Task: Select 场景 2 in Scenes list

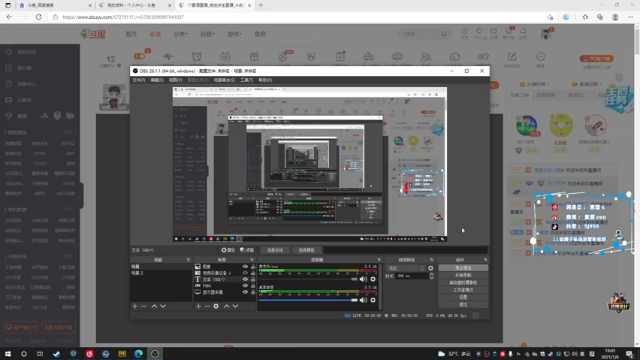Action: pos(161,273)
